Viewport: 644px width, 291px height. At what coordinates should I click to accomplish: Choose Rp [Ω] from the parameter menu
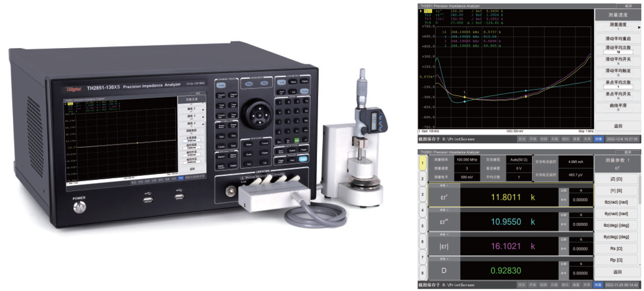click(x=616, y=260)
